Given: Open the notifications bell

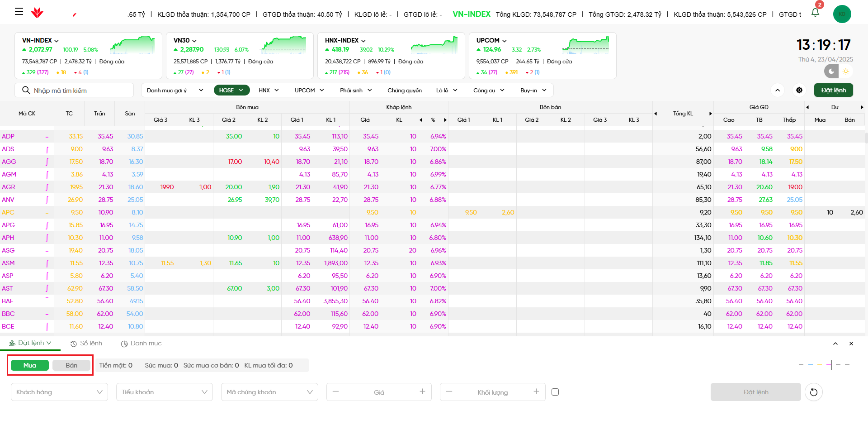Looking at the screenshot, I should [815, 13].
